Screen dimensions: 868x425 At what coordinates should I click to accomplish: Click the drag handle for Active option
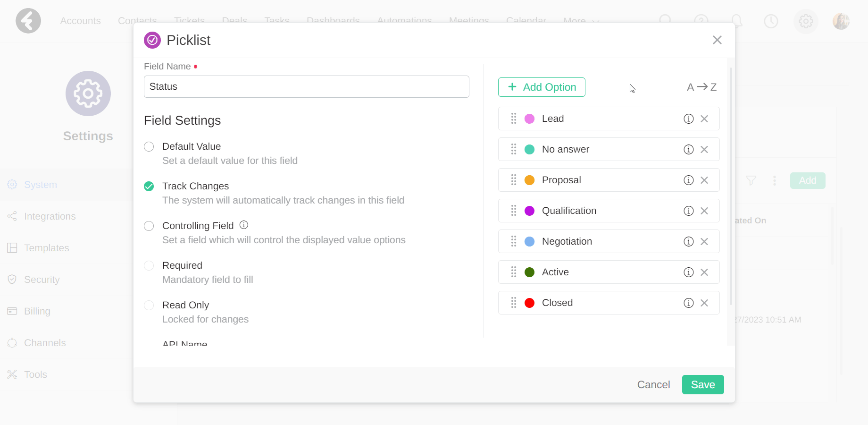[514, 272]
